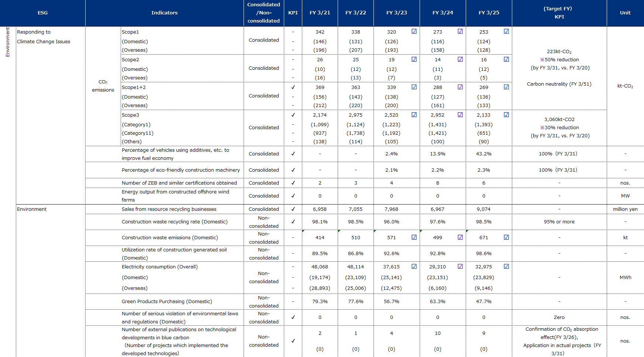
Task: Click the checkbox beside Scope2 FY 3/24 value
Action: tap(460, 59)
